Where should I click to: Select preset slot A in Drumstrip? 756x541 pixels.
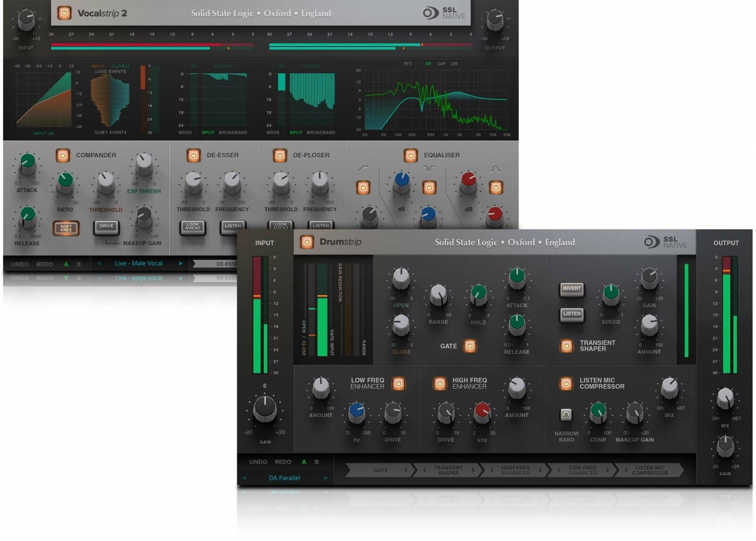tap(304, 462)
